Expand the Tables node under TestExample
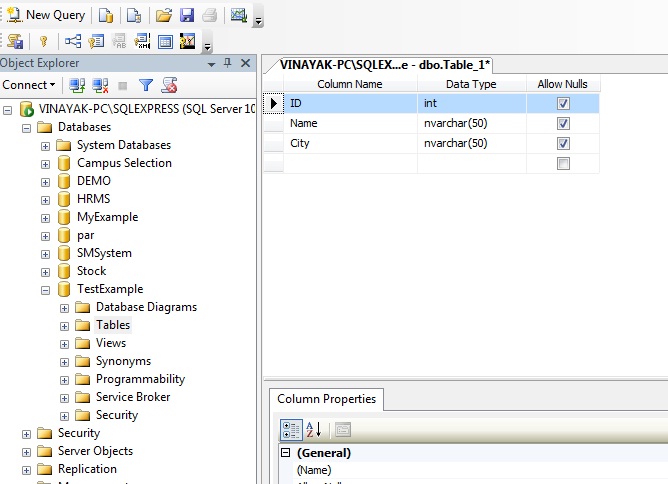Viewport: 668px width, 484px height. (65, 325)
